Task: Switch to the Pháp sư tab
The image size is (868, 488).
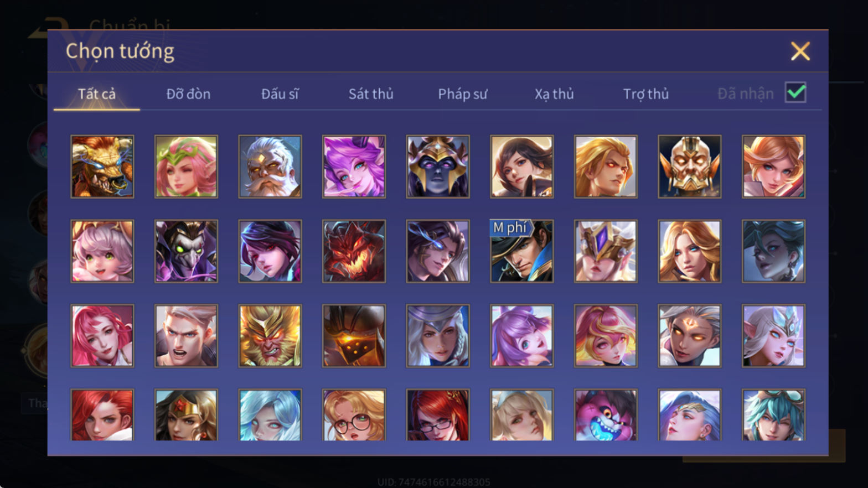Action: click(x=463, y=94)
